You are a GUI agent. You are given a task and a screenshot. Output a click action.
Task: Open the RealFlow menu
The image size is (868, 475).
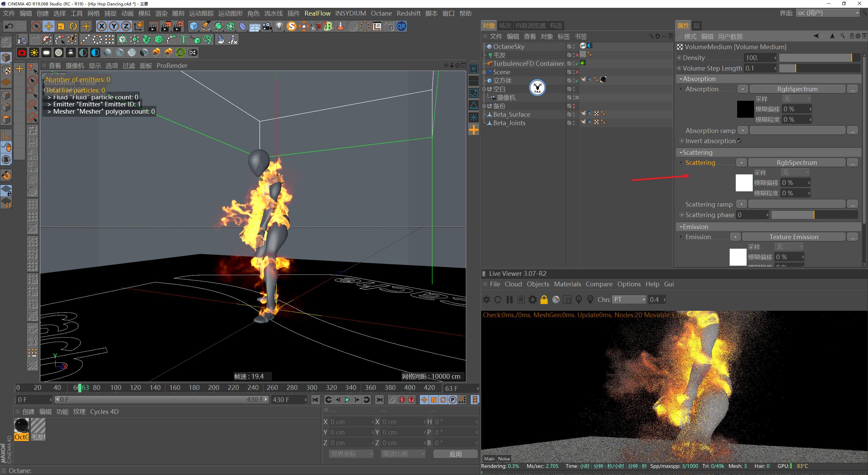click(x=318, y=13)
